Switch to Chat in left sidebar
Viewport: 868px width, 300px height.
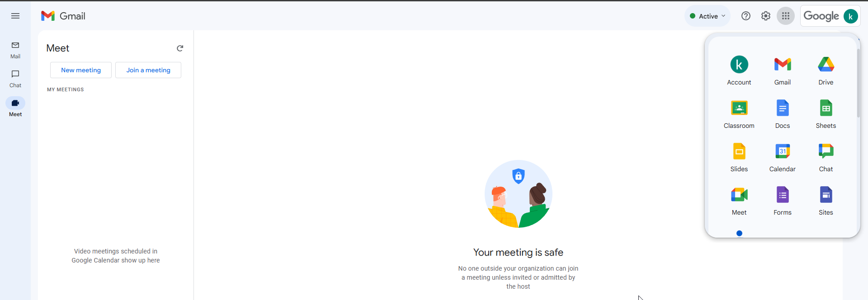tap(15, 79)
